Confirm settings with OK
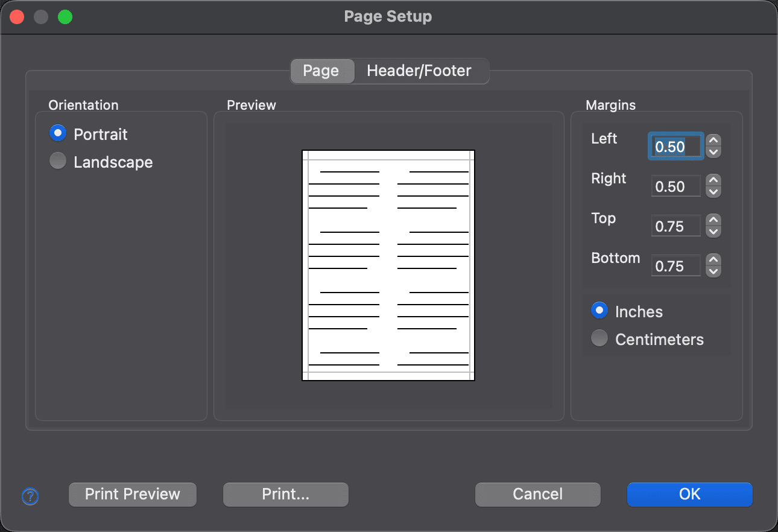Viewport: 778px width, 532px height. click(x=690, y=494)
